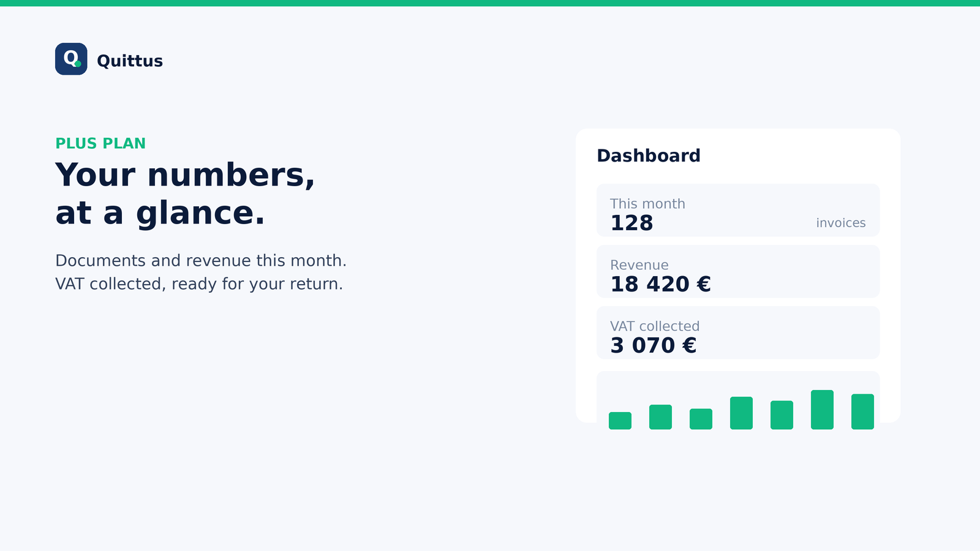Select the last bar in chart
This screenshot has width=980, height=551.
[862, 411]
